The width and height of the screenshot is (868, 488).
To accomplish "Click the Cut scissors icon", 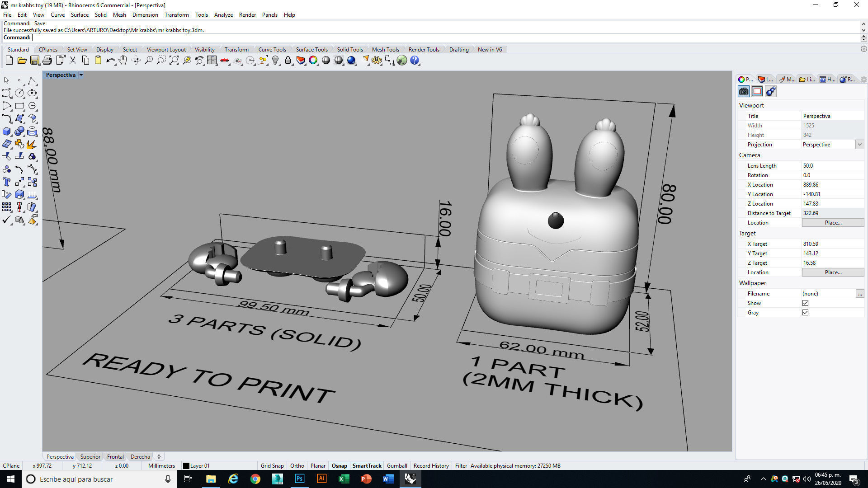I will coord(72,60).
